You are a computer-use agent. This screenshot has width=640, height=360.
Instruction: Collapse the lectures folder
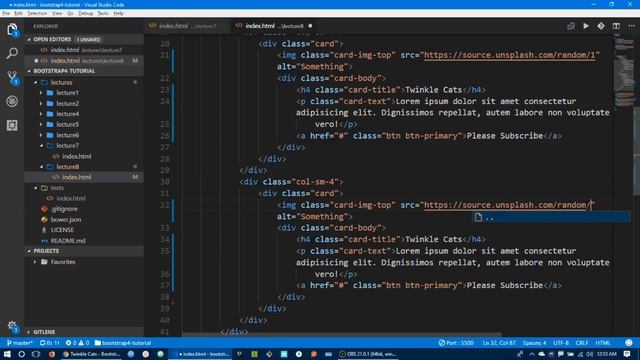tap(36, 82)
